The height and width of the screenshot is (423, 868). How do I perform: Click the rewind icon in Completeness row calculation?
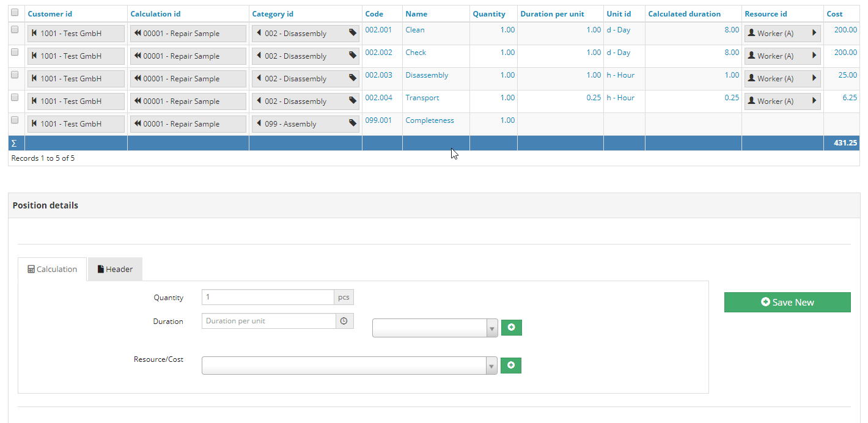(x=138, y=123)
